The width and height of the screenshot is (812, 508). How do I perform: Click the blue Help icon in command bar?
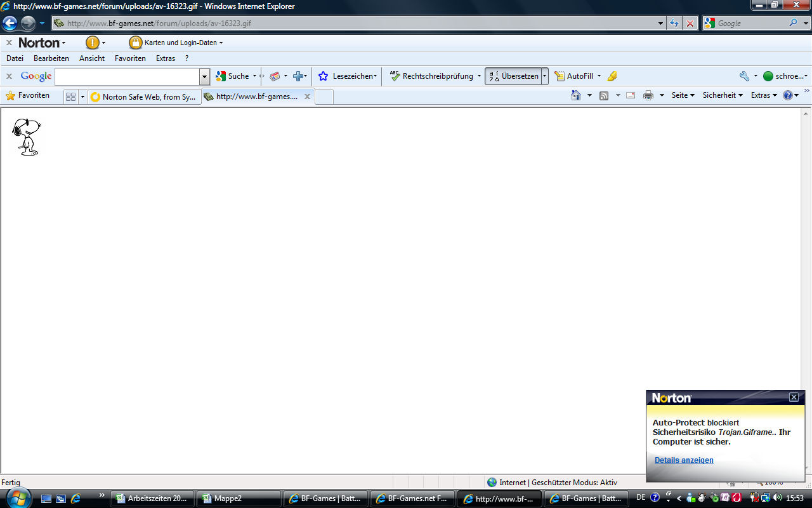788,95
